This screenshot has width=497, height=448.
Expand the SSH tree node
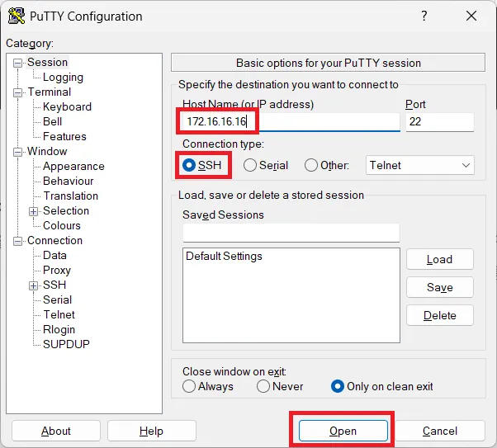tap(34, 285)
